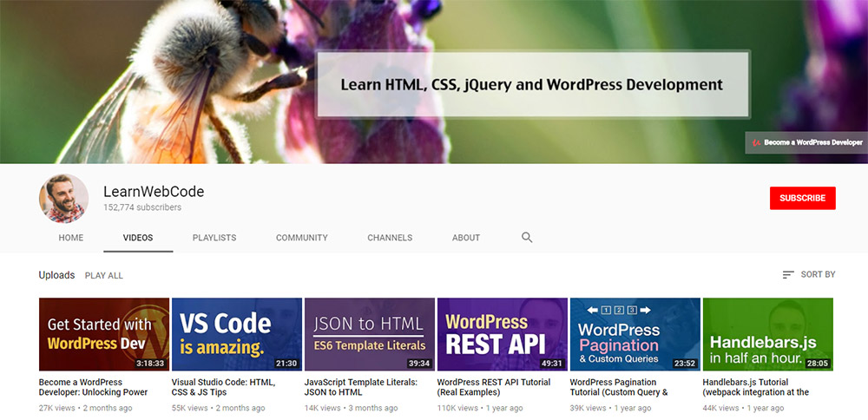Click the 152,774 subscribers text
Viewport: 868px width, 420px height.
tap(142, 207)
